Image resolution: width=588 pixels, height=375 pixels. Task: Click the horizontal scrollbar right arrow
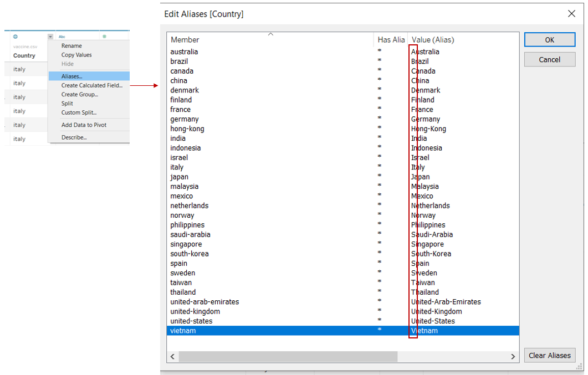(513, 357)
